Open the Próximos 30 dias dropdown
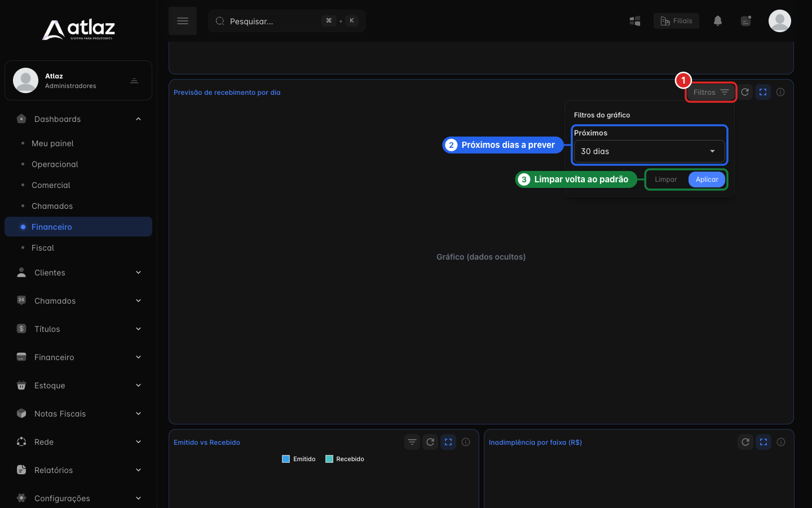The width and height of the screenshot is (812, 508). pos(649,151)
